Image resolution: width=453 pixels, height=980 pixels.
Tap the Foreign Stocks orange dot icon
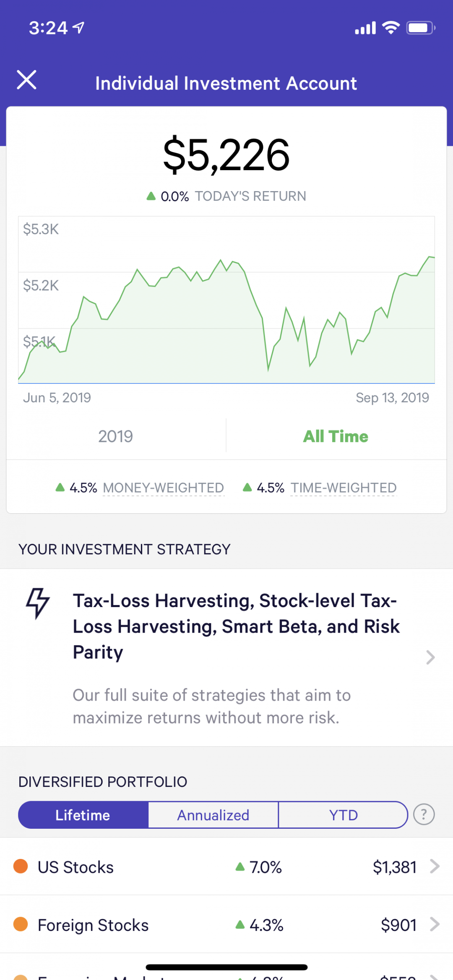point(21,924)
